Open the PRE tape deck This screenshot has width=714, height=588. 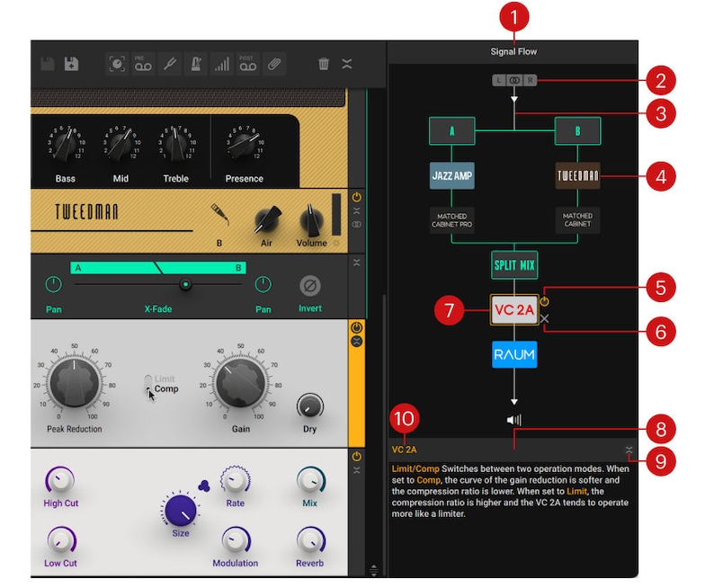(143, 64)
